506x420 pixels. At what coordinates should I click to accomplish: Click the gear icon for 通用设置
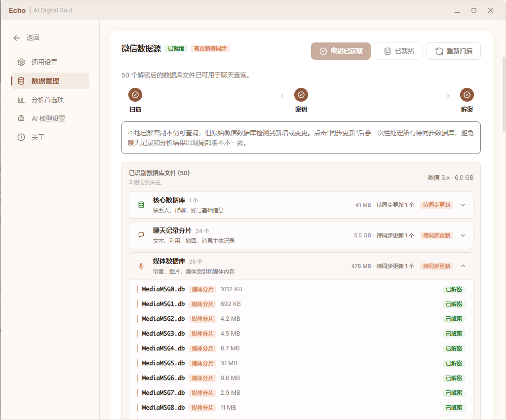coord(21,62)
